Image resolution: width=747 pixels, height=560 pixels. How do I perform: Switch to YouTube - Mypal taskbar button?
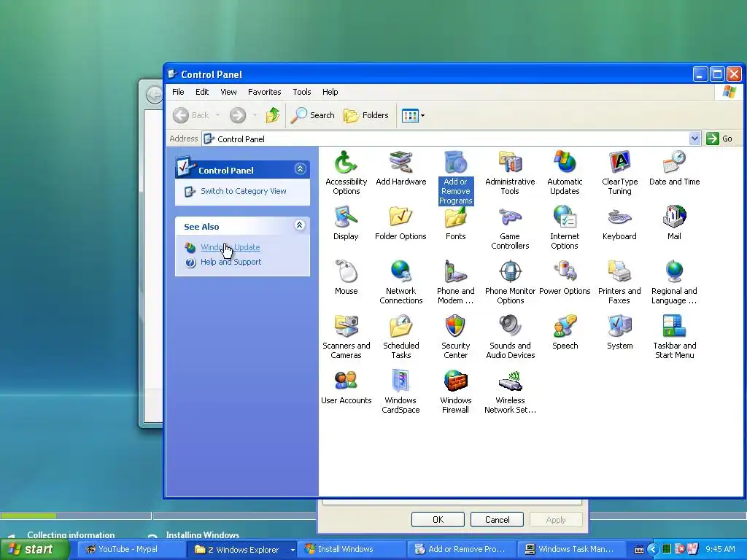[x=130, y=549]
